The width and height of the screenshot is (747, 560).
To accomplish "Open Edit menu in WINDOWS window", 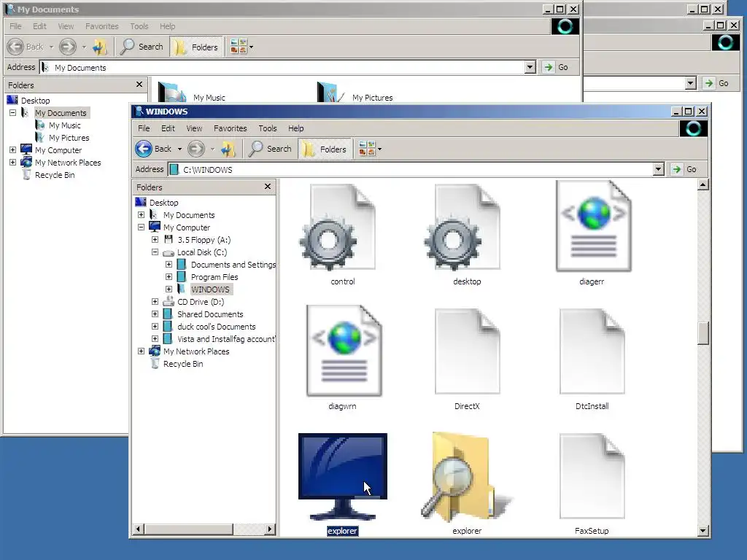I will pos(168,128).
